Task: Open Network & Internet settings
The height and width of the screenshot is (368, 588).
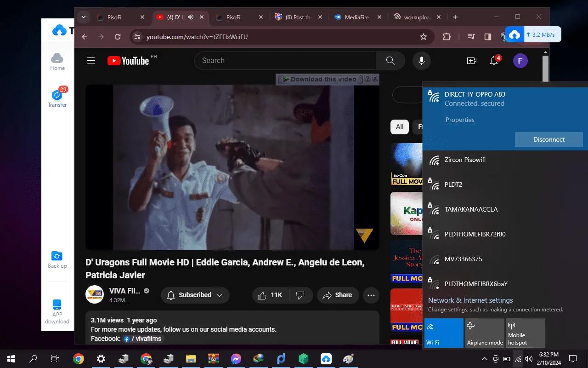Action: pyautogui.click(x=470, y=300)
